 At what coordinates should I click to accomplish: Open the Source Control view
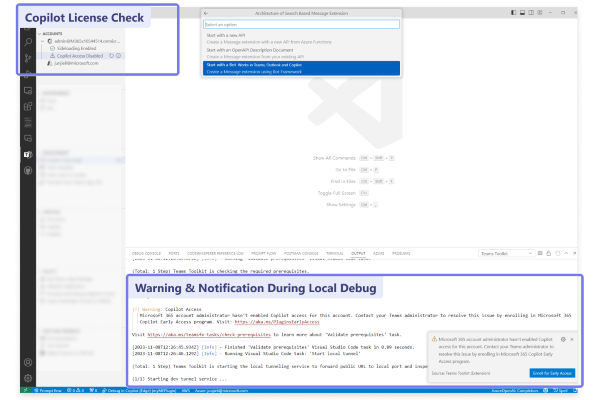click(x=28, y=58)
